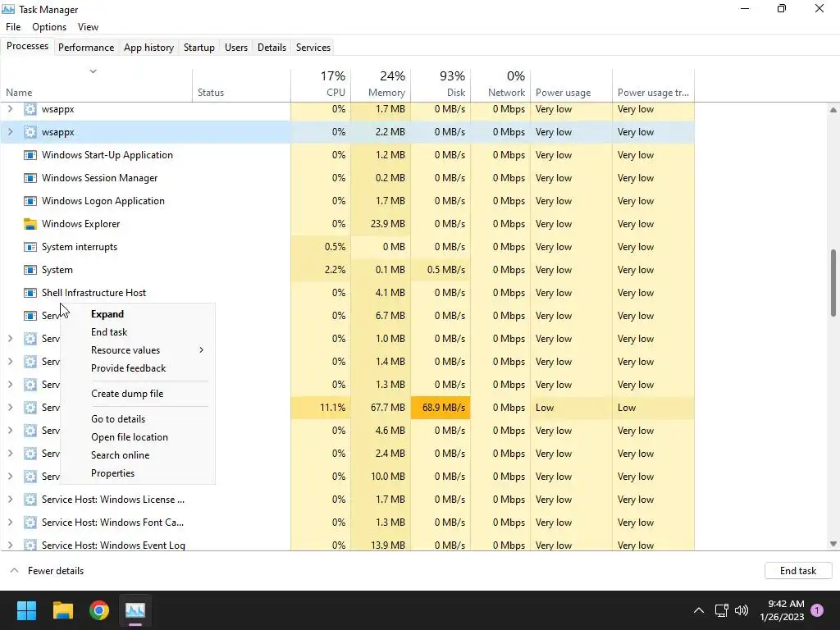This screenshot has height=630, width=840.
Task: Open the network status tray icon
Action: coord(722,610)
